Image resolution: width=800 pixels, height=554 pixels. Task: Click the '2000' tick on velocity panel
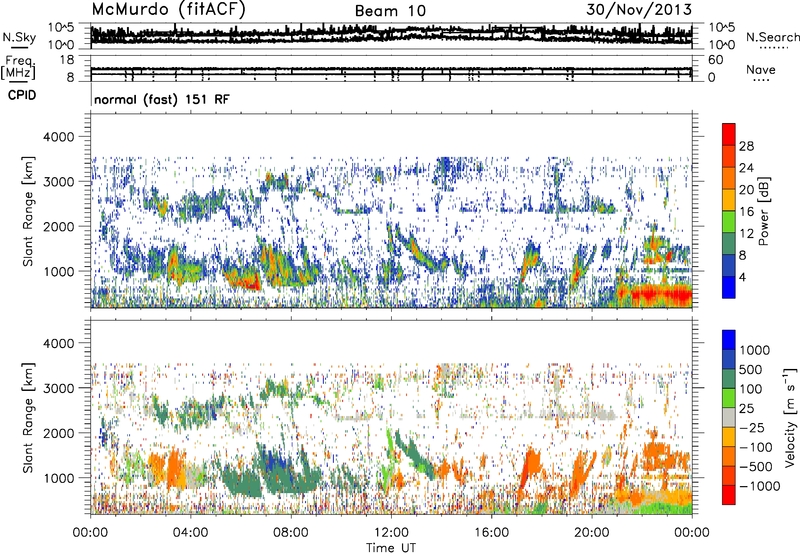(x=60, y=433)
